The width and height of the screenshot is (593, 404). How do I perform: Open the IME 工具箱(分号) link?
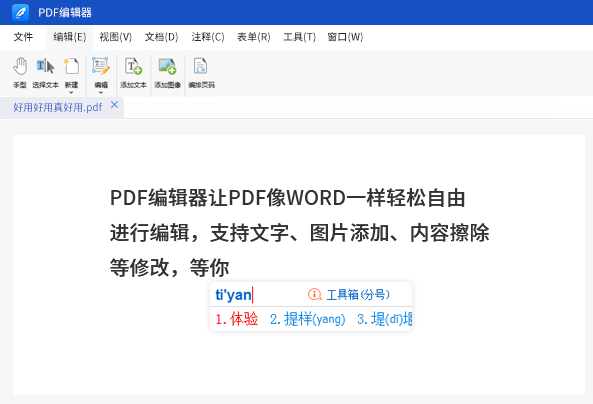(x=358, y=294)
